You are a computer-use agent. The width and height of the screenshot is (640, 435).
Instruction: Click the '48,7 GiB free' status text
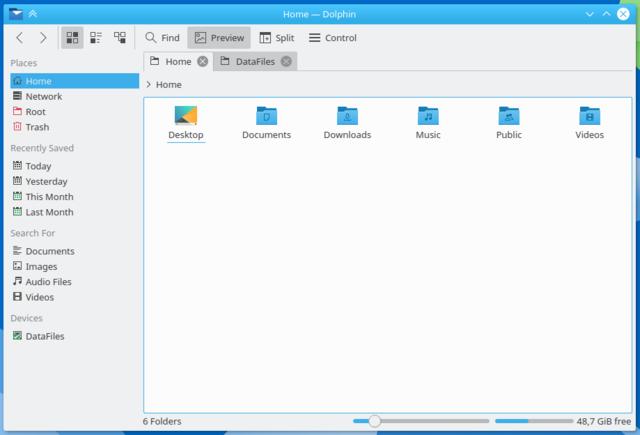pyautogui.click(x=604, y=422)
